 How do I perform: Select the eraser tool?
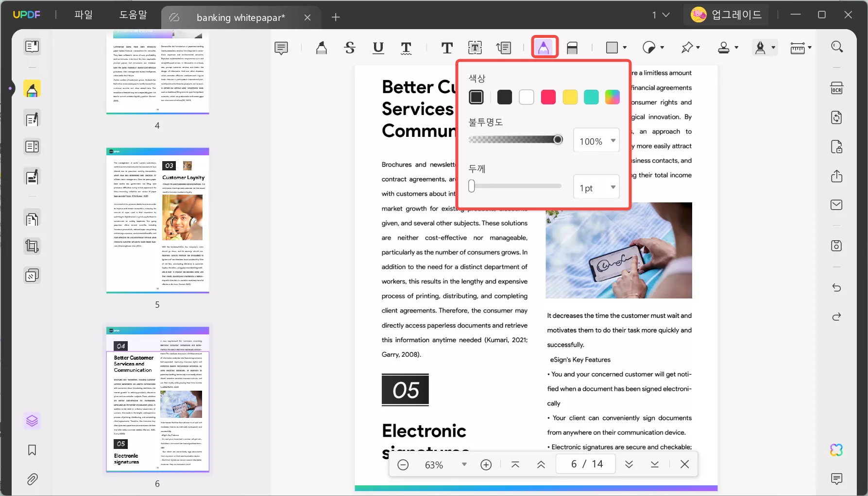click(x=572, y=48)
